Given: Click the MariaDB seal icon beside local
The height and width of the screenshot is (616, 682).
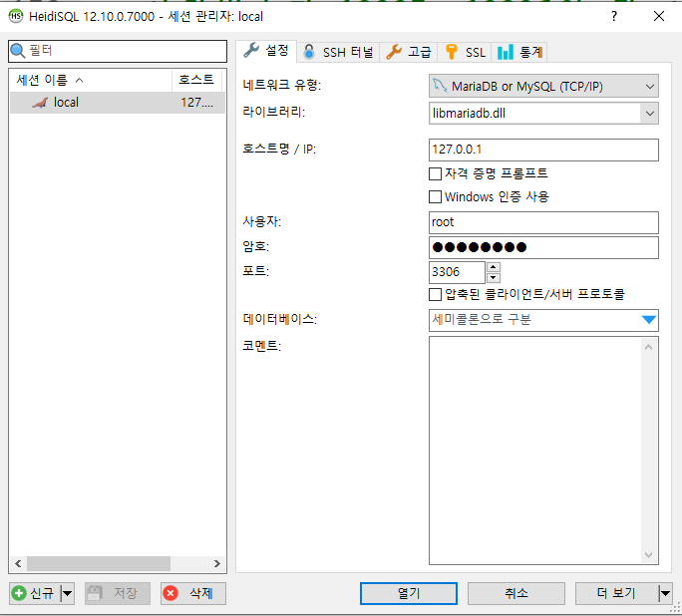Looking at the screenshot, I should tap(40, 103).
